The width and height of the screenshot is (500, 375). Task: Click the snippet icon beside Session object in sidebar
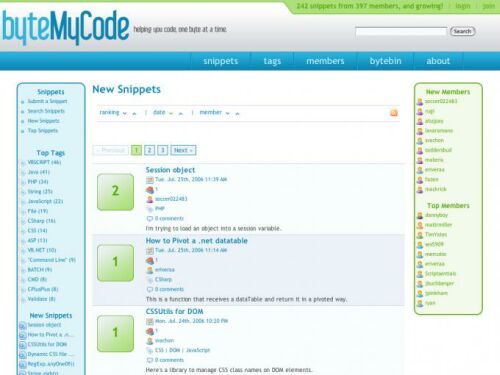point(22,325)
